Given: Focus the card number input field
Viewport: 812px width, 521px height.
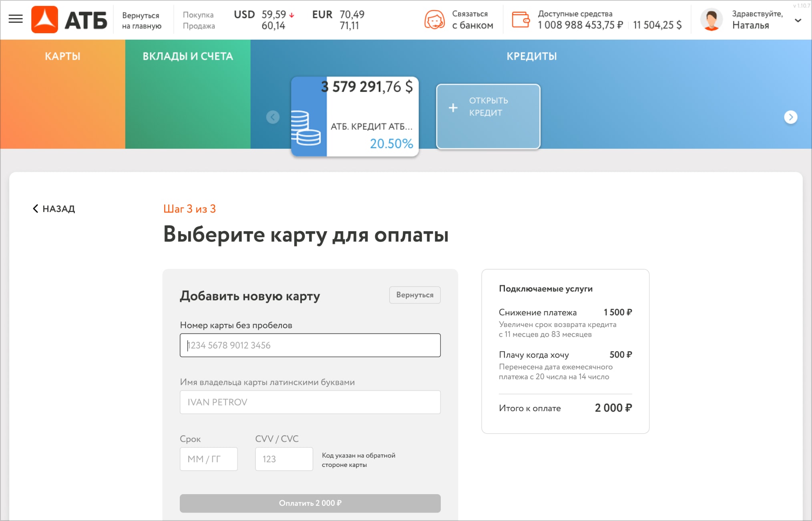Looking at the screenshot, I should point(310,345).
